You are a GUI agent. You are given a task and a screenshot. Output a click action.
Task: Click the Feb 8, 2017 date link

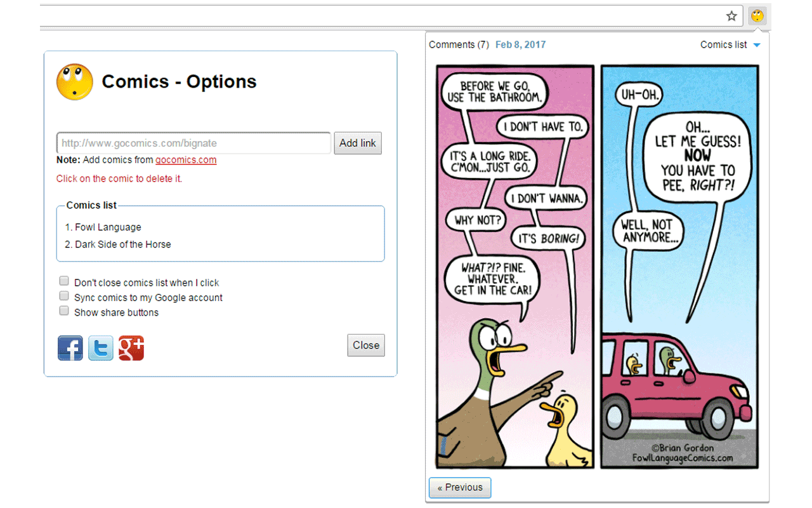(520, 44)
